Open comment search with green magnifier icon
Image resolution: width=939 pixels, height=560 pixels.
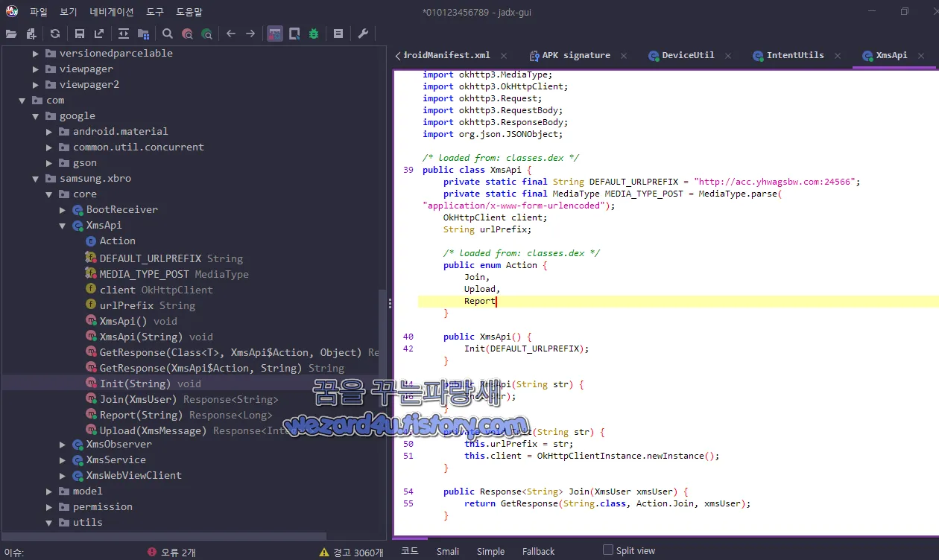click(206, 34)
